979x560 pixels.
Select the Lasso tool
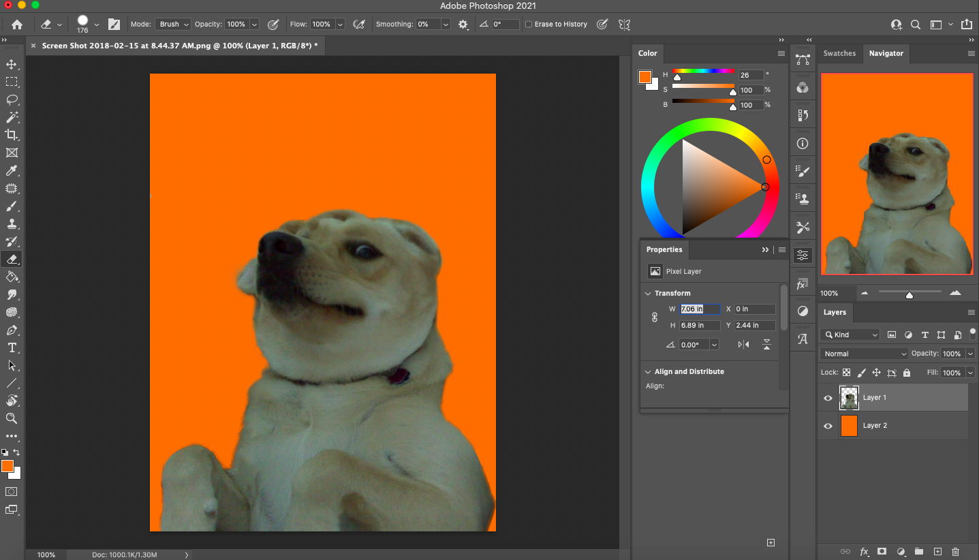12,99
